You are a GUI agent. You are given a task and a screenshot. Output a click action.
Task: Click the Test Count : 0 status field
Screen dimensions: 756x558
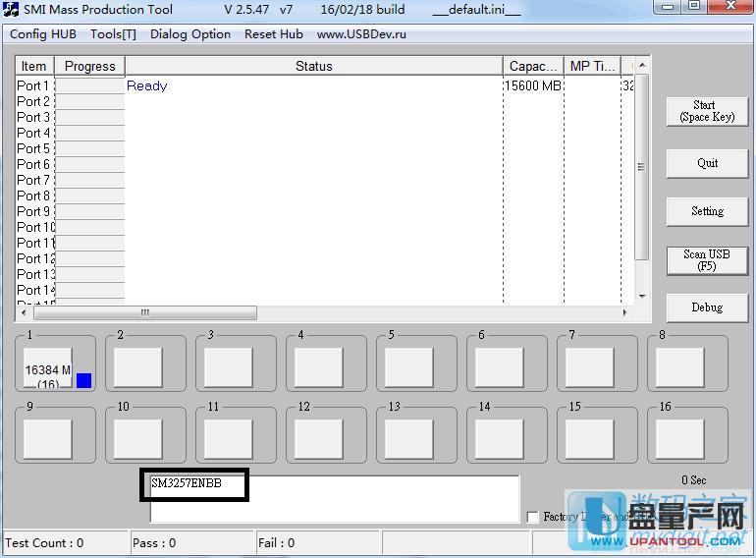(66, 543)
